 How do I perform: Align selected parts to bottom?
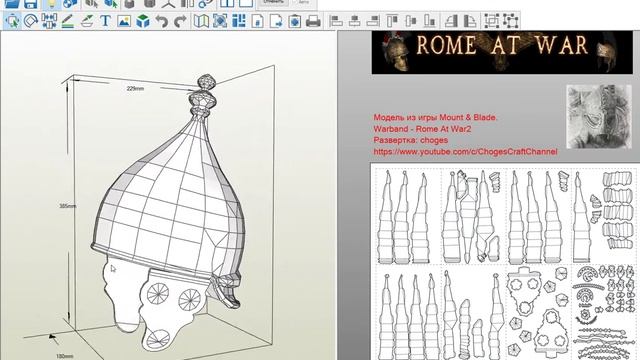(429, 21)
